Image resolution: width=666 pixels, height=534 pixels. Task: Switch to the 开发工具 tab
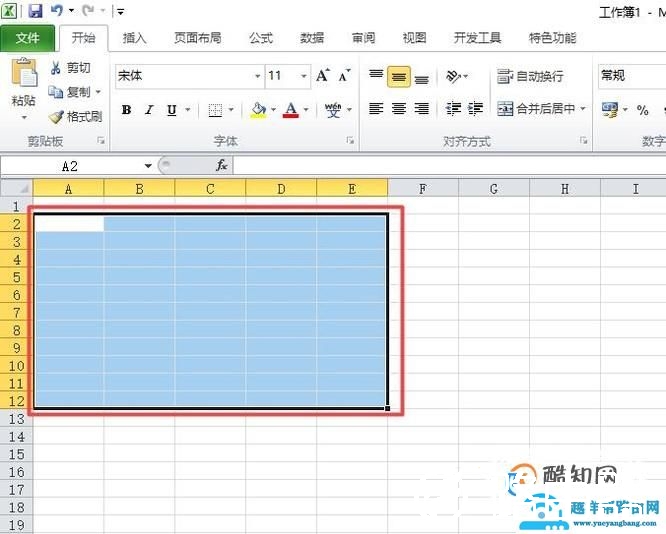[x=477, y=38]
